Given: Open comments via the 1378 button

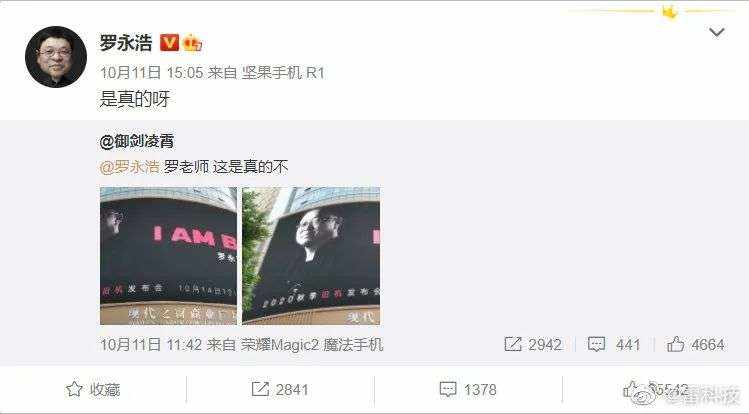Looking at the screenshot, I should point(448,389).
